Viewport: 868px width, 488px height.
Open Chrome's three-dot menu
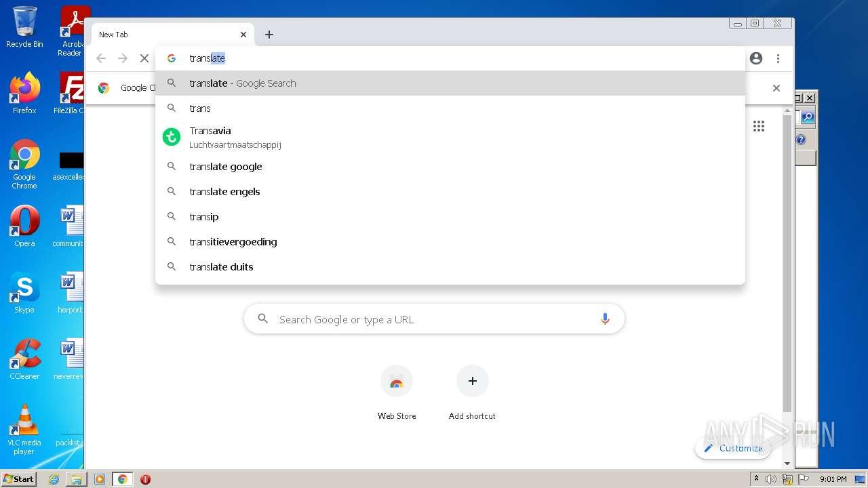778,58
